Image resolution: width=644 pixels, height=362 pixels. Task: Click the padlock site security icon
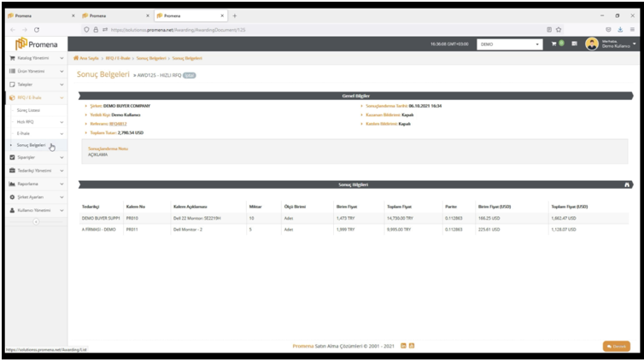[96, 30]
